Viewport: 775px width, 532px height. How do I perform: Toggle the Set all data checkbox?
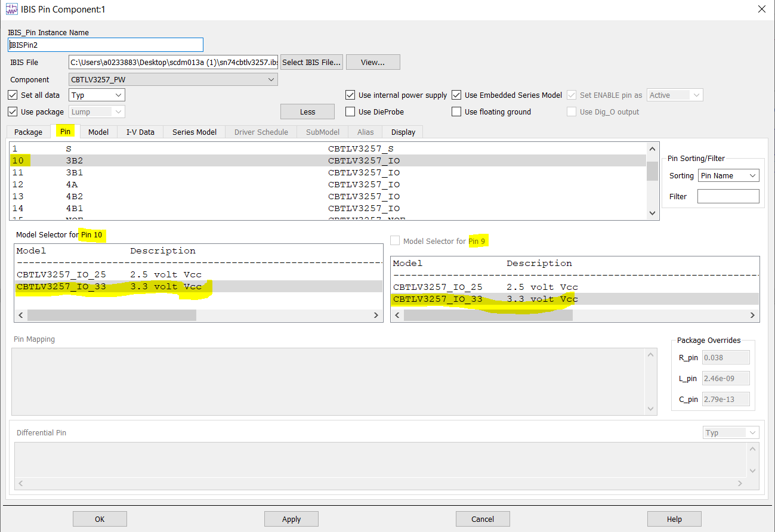click(x=13, y=95)
